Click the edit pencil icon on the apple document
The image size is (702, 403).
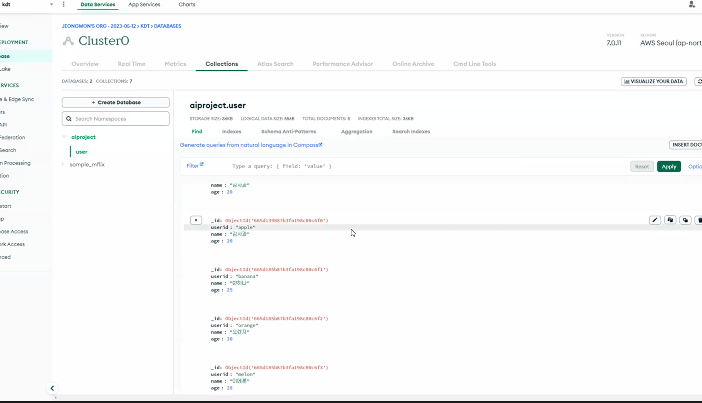[655, 220]
